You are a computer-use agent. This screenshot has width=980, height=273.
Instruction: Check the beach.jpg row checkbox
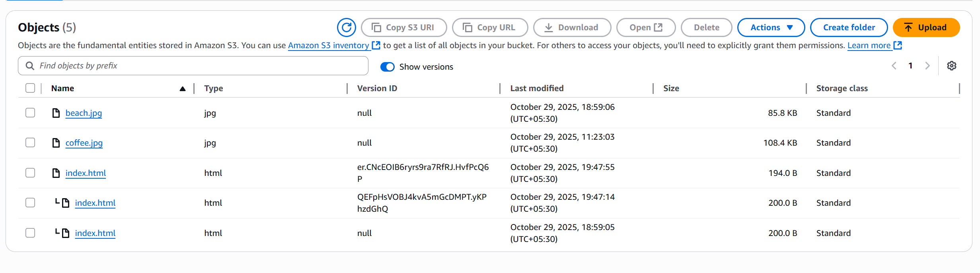click(30, 113)
